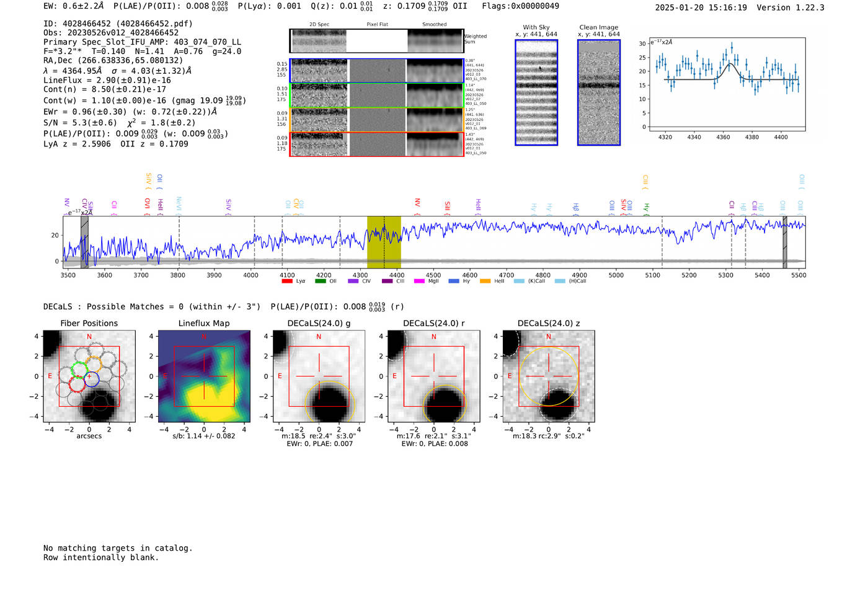Screen dimensions: 868x591
Task: Click the 'ID: 4028466452 (4028466452.pdf)' line
Action: [x=118, y=24]
